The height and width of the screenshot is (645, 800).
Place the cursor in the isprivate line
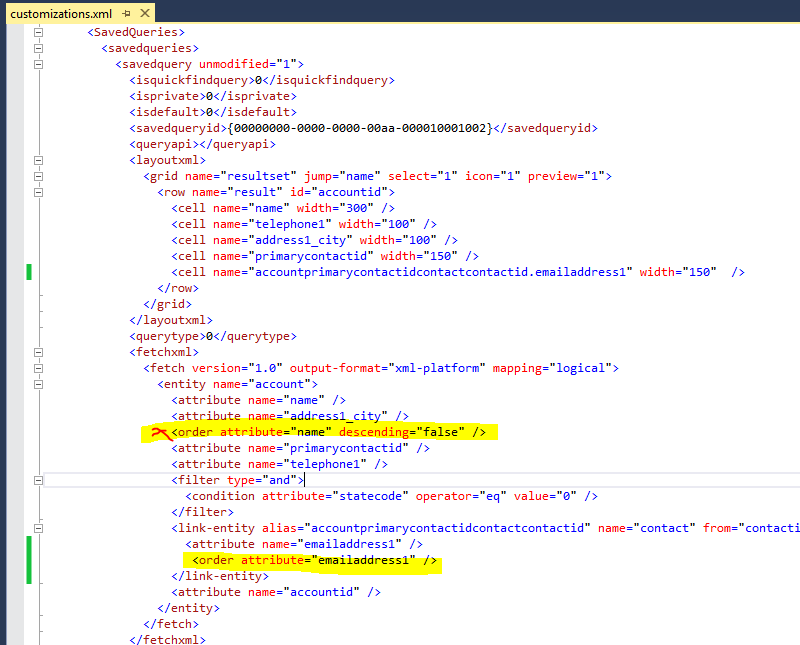(x=213, y=96)
